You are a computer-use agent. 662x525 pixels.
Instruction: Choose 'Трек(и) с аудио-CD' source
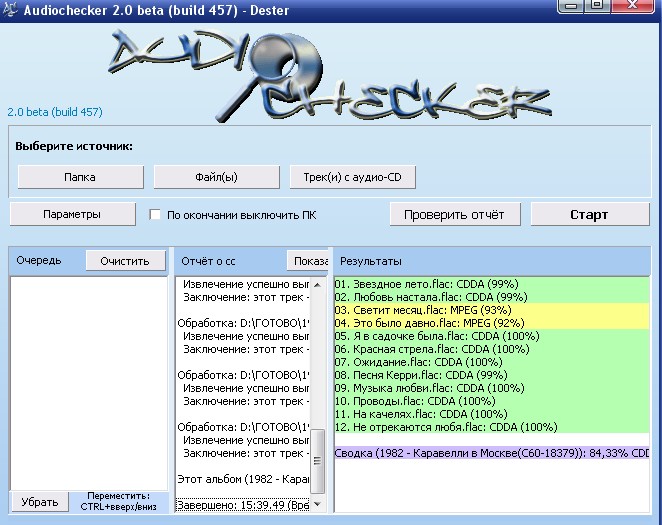click(352, 177)
